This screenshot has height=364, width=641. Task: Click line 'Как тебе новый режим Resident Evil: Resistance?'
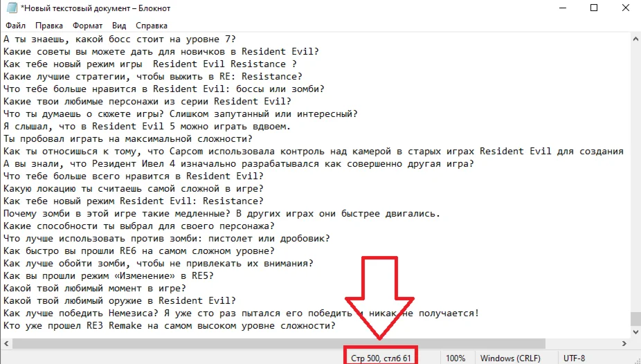pos(134,201)
